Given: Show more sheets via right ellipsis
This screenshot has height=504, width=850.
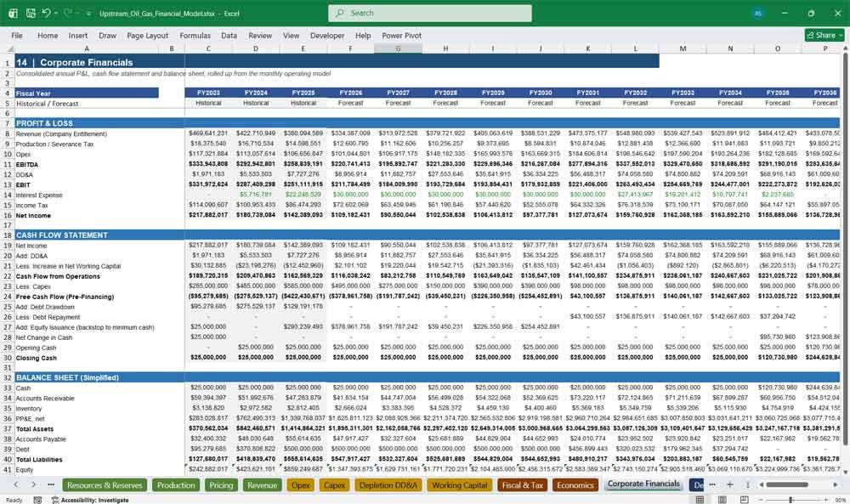Looking at the screenshot, I should pyautogui.click(x=711, y=484).
